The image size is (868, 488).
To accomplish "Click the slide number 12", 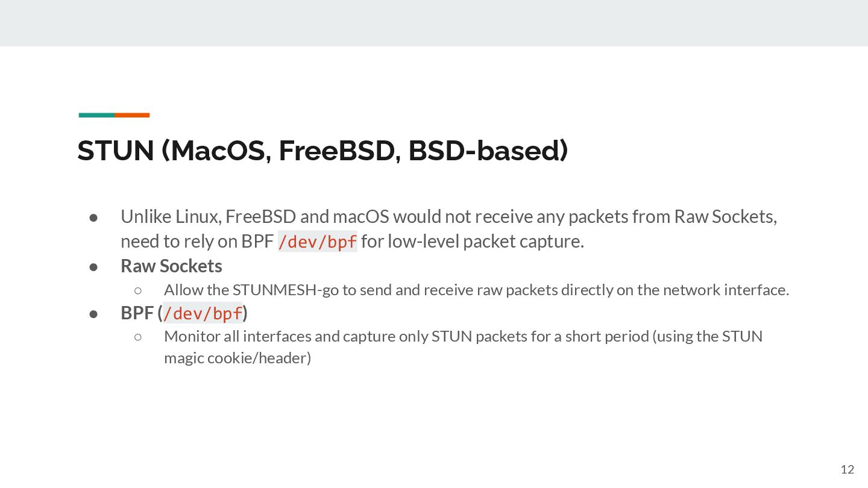I will click(x=847, y=470).
